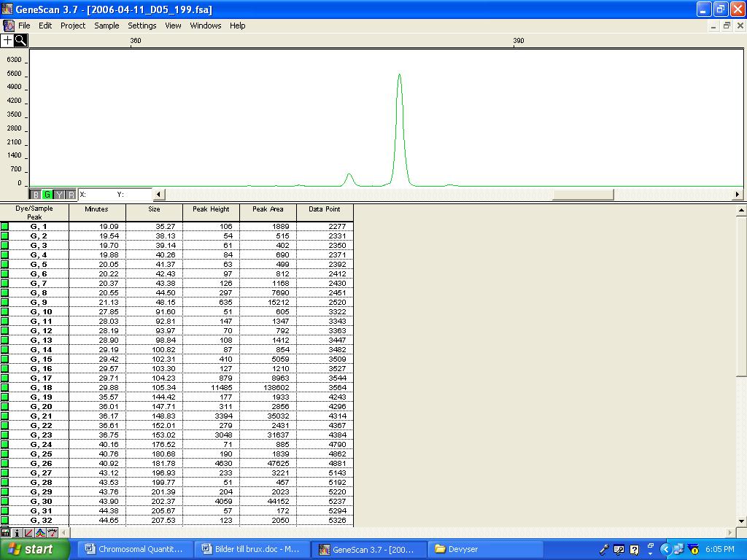Click the network connection tray icon
Image resolution: width=747 pixels, height=560 pixels.
pyautogui.click(x=678, y=550)
